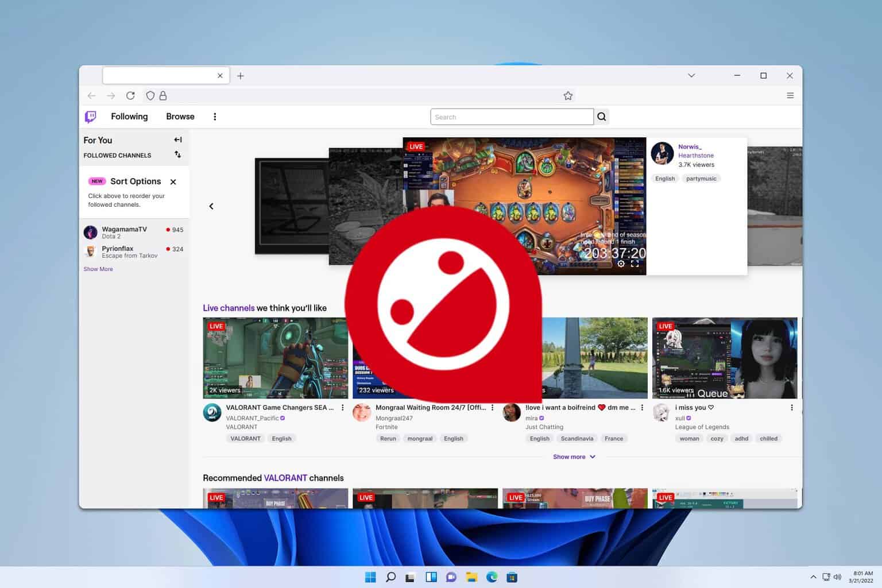This screenshot has height=588, width=882.
Task: Open File Explorer from taskbar
Action: (471, 577)
